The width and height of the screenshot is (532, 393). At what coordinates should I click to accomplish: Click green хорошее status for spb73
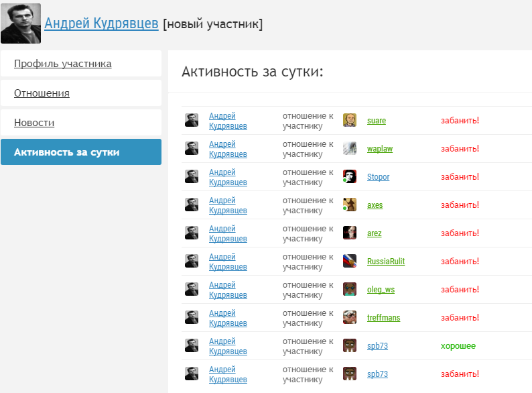tap(458, 346)
